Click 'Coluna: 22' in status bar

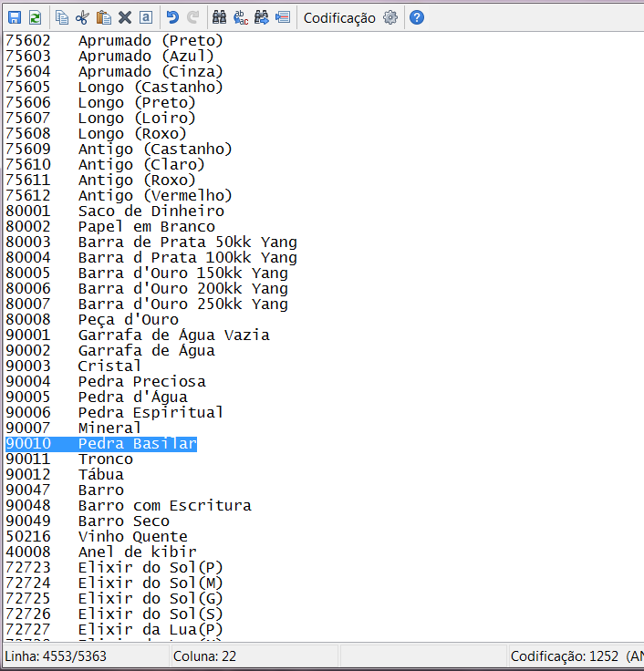pyautogui.click(x=204, y=656)
